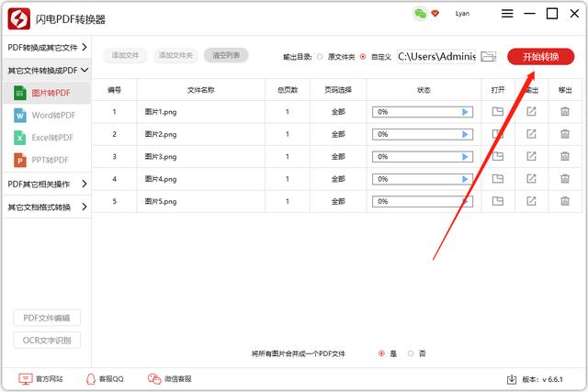Click the output path text field
The image size is (588, 392).
pyautogui.click(x=436, y=57)
